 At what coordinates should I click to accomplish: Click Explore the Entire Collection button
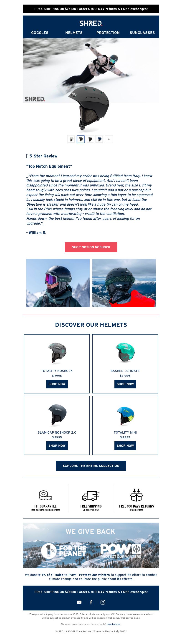(x=91, y=466)
